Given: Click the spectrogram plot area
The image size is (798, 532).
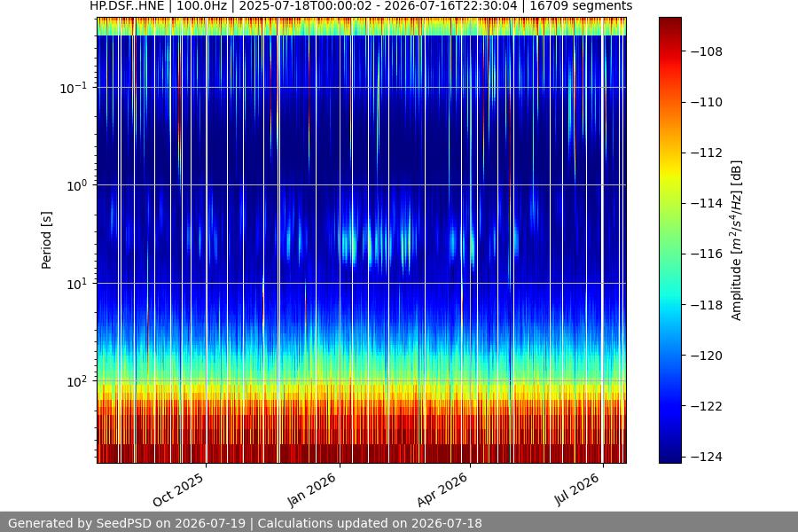Looking at the screenshot, I should 362,240.
